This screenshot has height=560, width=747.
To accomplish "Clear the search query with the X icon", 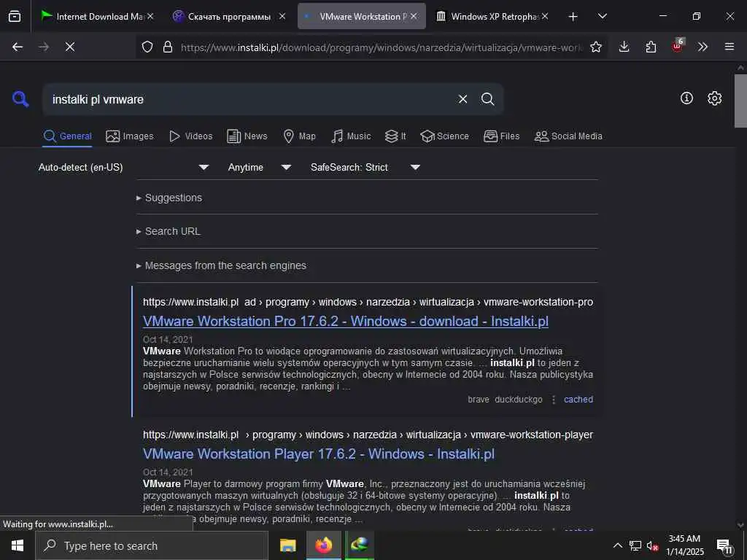I will [462, 99].
